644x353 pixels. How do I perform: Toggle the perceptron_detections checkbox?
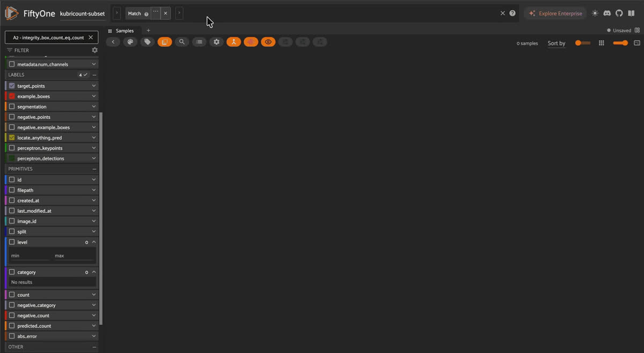(12, 159)
